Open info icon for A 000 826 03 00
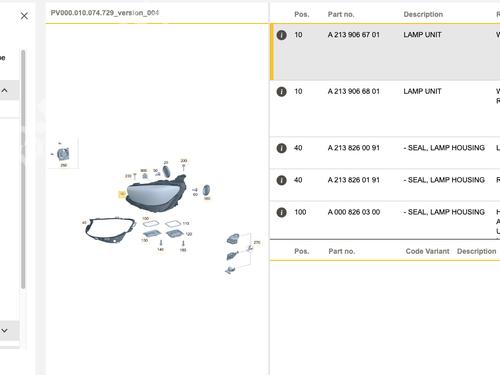 tap(281, 212)
